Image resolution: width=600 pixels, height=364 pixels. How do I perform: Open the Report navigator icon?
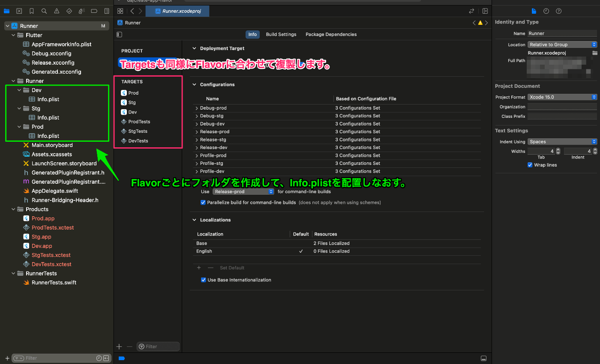pos(107,11)
